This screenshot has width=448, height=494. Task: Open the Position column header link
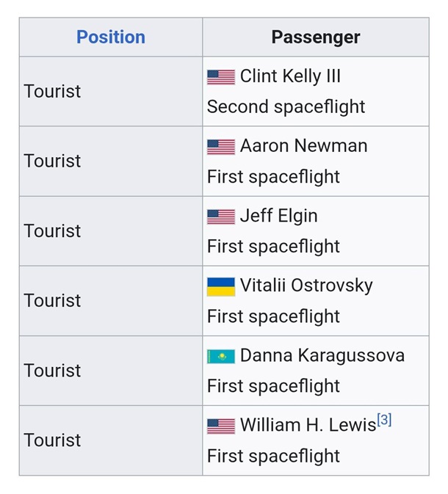pos(111,37)
